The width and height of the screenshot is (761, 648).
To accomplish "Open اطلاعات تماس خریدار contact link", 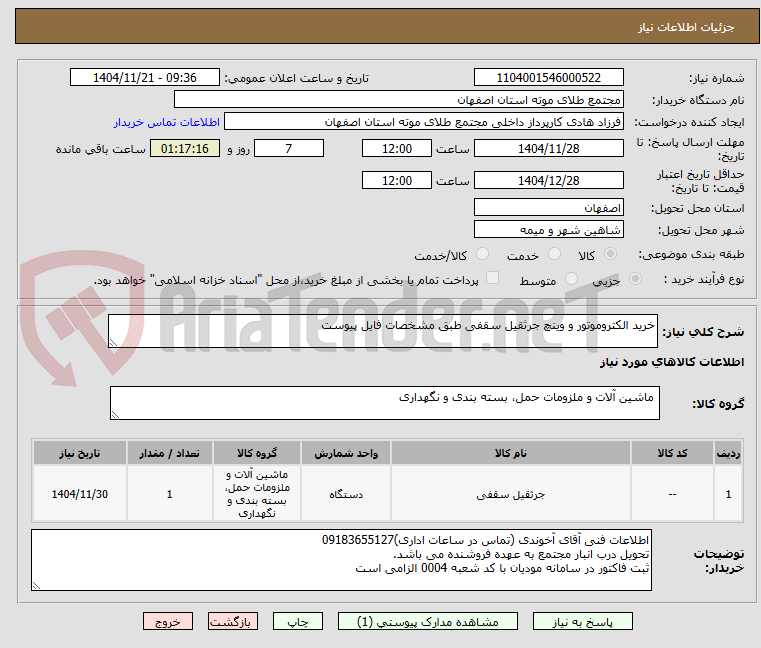I will coord(167,122).
